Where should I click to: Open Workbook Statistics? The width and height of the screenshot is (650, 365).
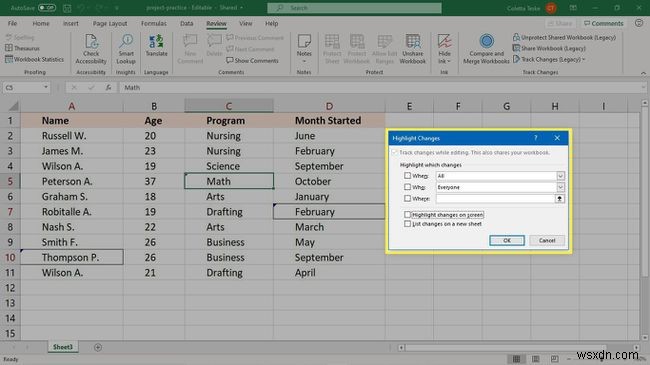click(35, 59)
